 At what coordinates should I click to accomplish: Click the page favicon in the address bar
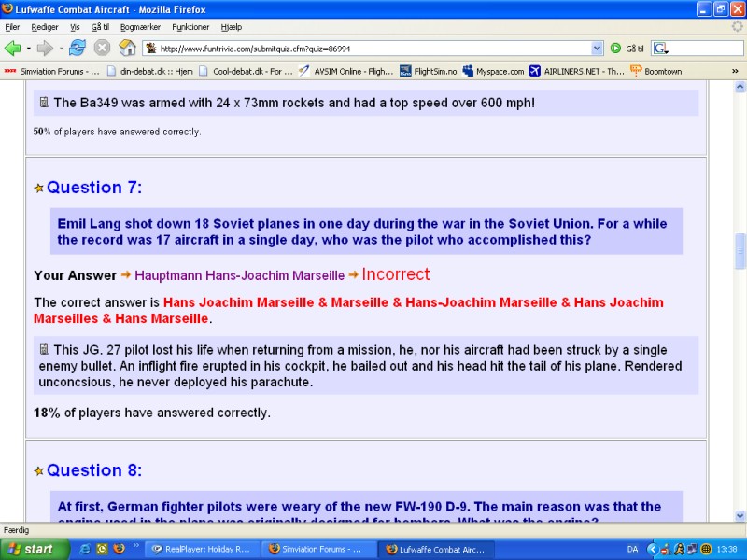151,49
